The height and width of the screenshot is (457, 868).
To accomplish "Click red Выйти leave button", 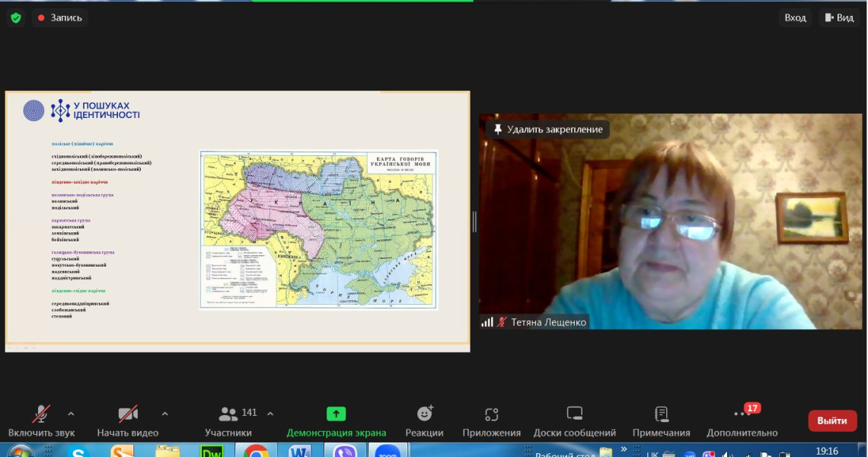I will [832, 421].
